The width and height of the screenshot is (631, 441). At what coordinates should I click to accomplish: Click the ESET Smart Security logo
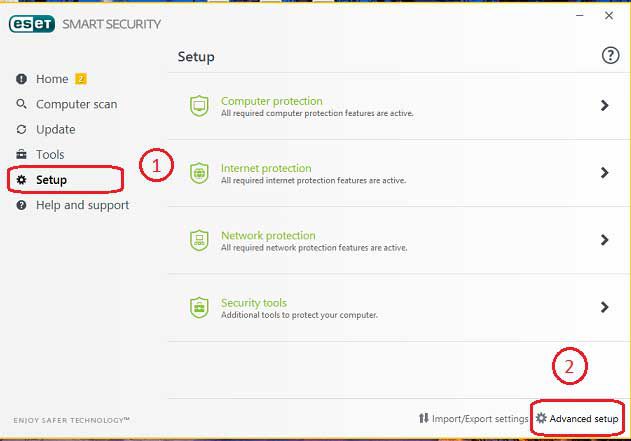[84, 24]
